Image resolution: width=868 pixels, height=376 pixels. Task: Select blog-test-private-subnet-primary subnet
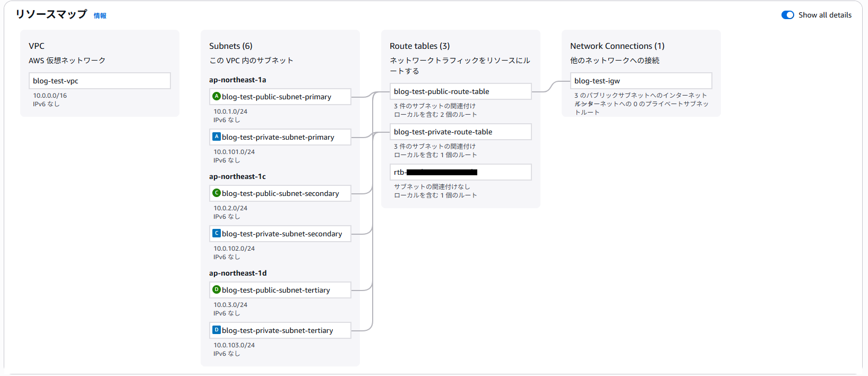click(280, 137)
